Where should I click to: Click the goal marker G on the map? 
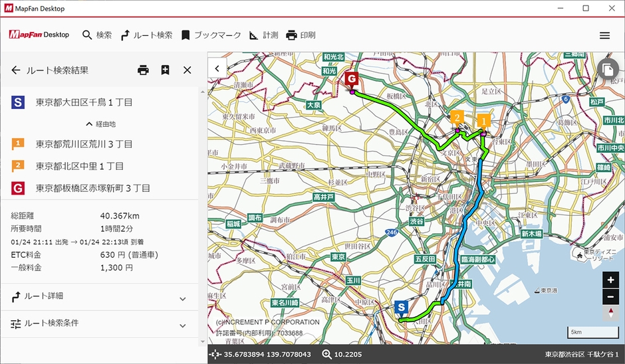(x=352, y=79)
